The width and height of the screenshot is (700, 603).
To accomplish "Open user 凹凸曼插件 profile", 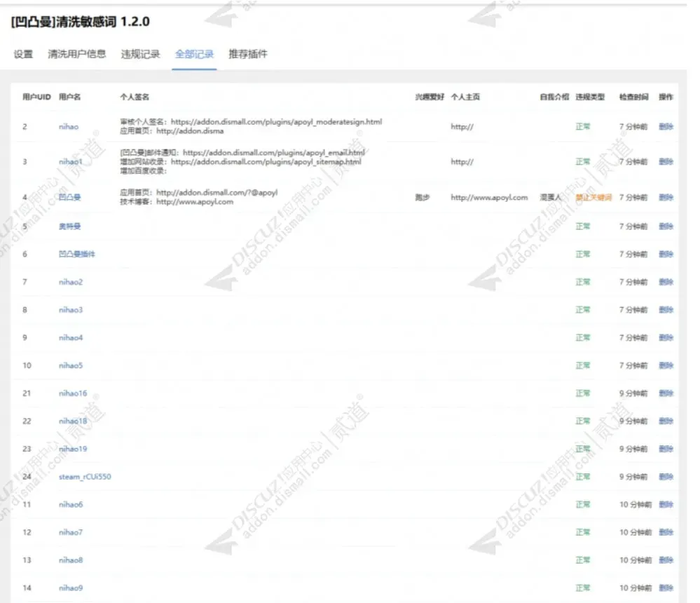I will 76,254.
